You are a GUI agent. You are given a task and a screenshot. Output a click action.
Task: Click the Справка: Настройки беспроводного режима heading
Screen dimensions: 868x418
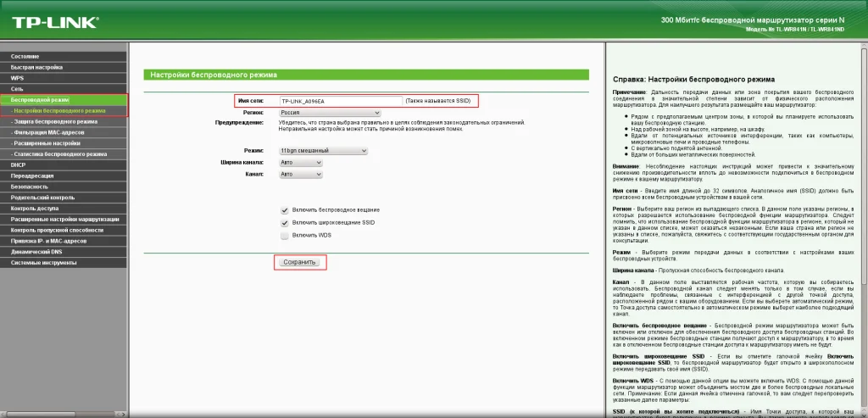click(x=693, y=80)
